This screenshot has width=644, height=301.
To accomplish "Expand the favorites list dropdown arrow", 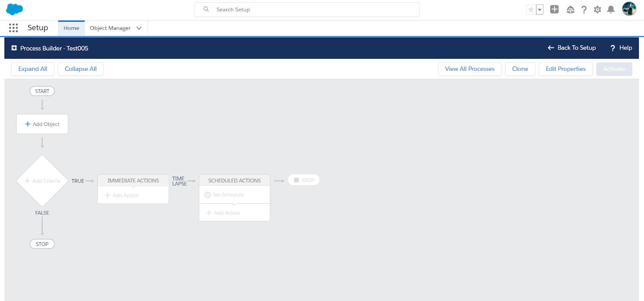I will pyautogui.click(x=540, y=10).
